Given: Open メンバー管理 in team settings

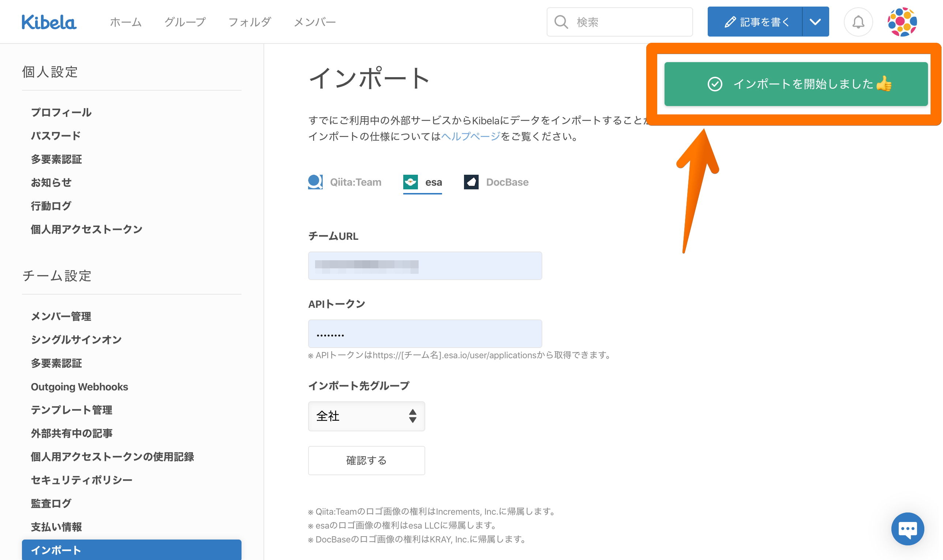Looking at the screenshot, I should point(61,316).
